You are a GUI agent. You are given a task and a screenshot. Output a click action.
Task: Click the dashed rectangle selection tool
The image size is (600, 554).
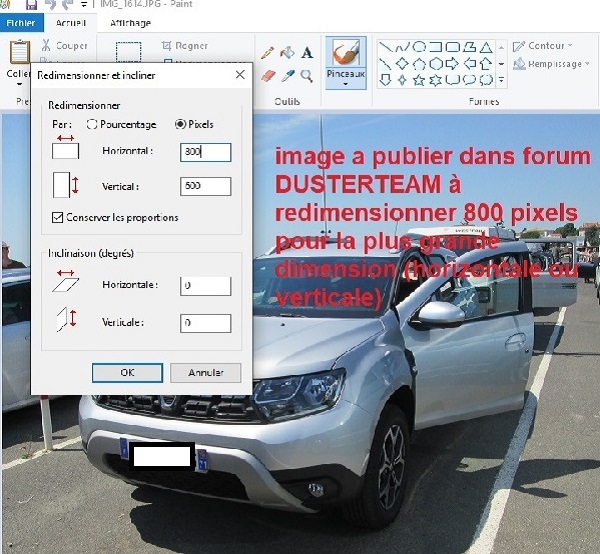(x=128, y=52)
